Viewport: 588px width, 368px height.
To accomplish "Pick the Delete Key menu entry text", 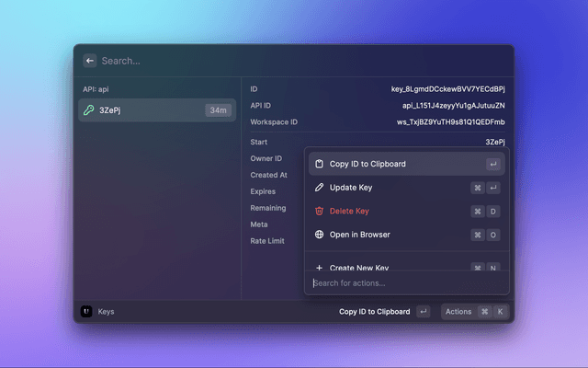I will [x=349, y=211].
